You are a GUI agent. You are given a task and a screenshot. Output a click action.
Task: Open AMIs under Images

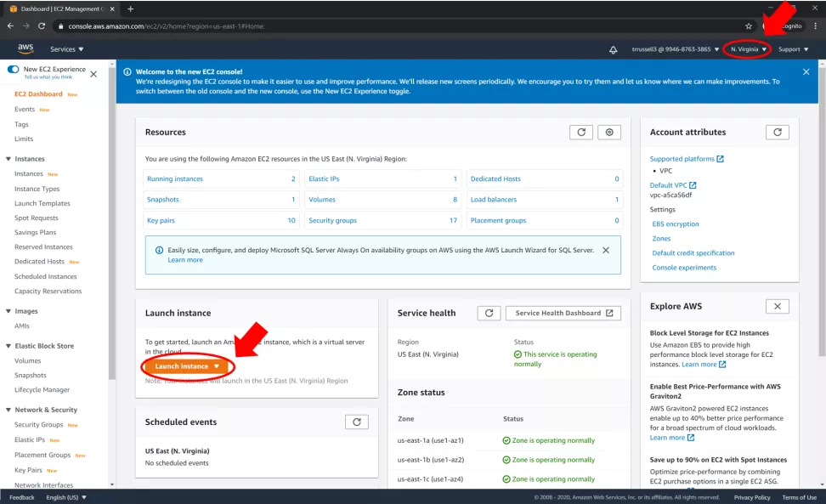tap(22, 326)
